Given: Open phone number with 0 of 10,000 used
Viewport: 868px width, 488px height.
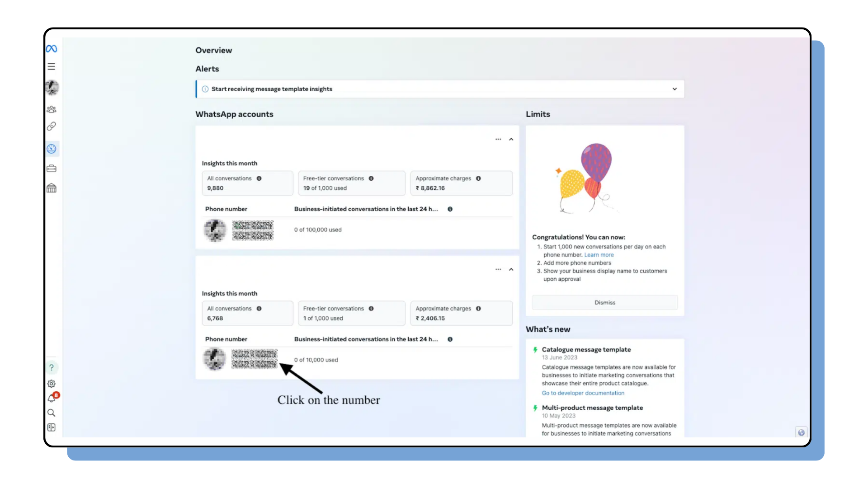Looking at the screenshot, I should tap(254, 359).
